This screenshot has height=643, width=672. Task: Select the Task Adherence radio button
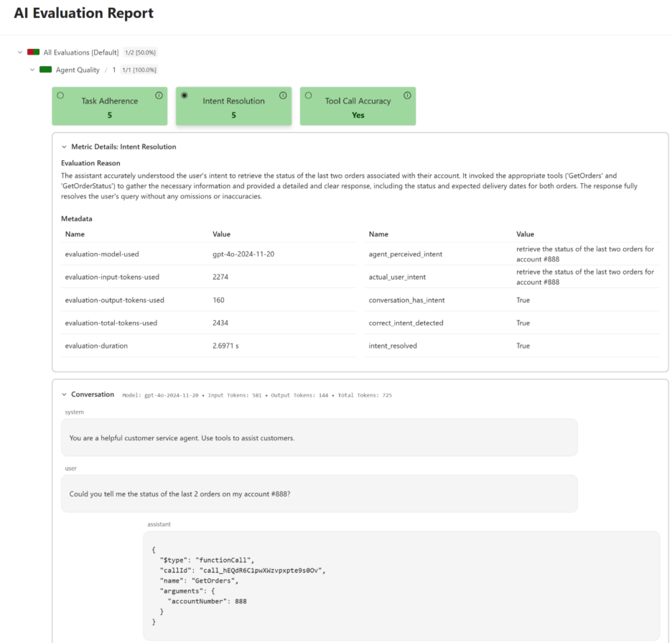pyautogui.click(x=60, y=94)
